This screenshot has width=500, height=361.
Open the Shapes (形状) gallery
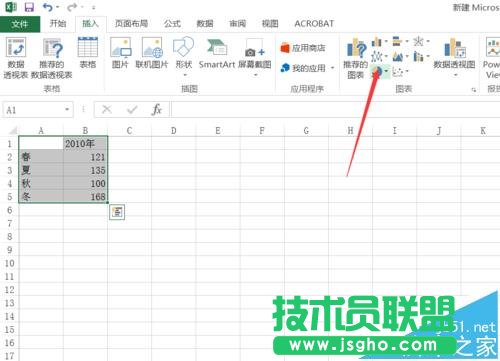click(184, 56)
